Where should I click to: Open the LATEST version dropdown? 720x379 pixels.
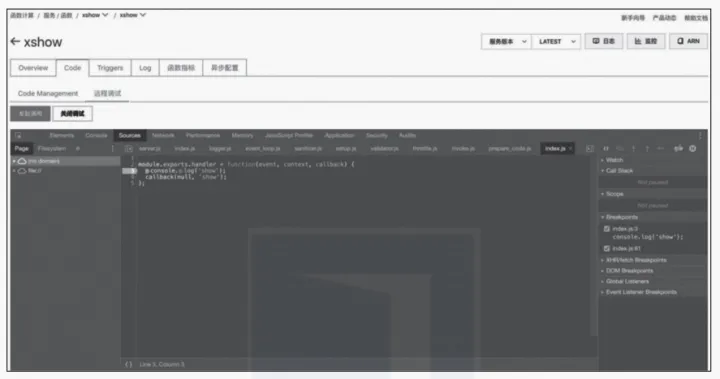[x=556, y=41]
